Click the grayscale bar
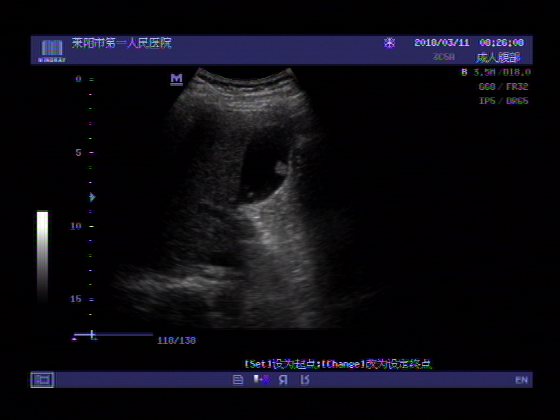Image resolution: width=560 pixels, height=420 pixels. click(x=42, y=257)
